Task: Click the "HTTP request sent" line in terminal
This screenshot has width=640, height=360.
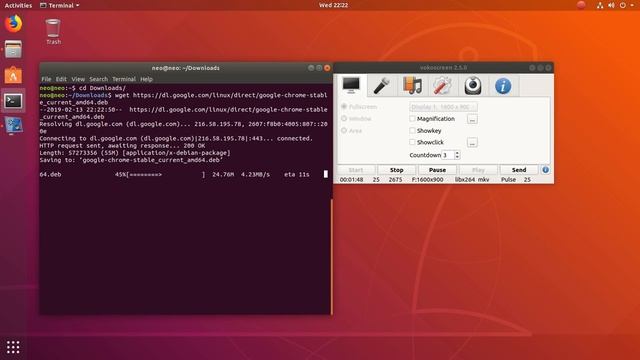Action: [122, 146]
